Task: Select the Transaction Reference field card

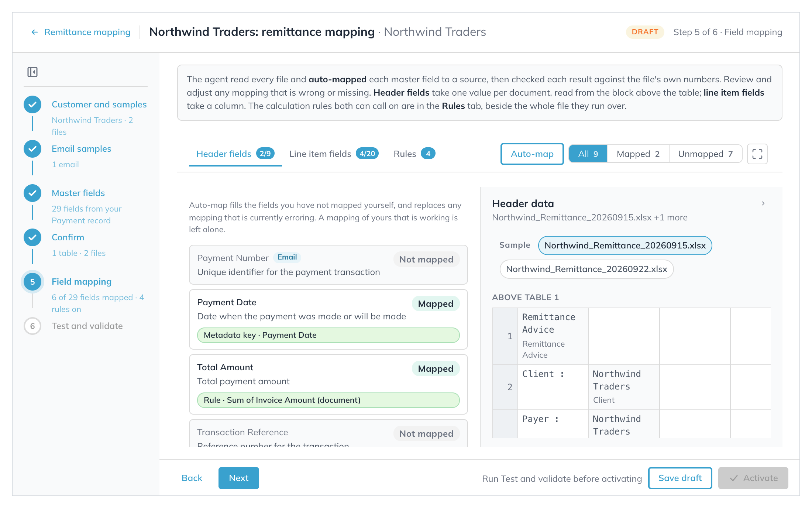Action: point(328,433)
